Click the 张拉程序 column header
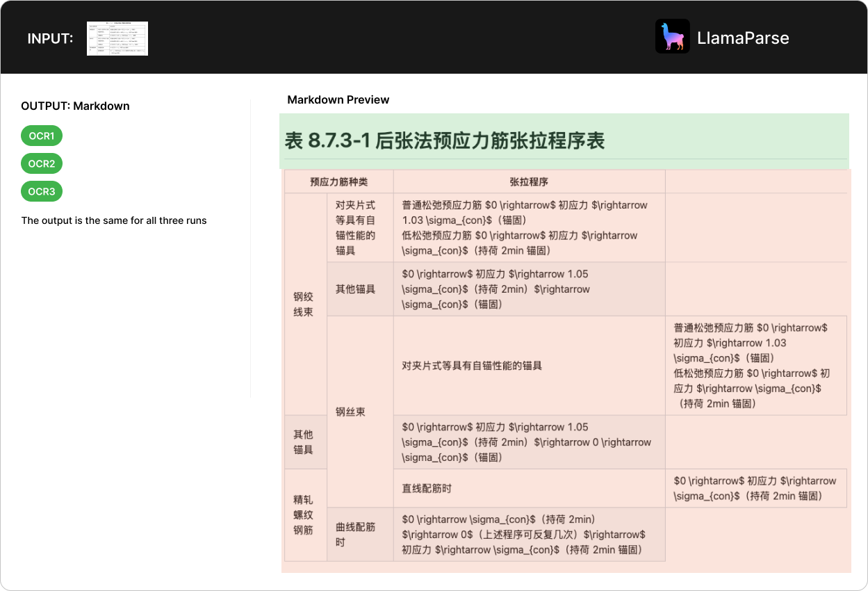 coord(529,182)
